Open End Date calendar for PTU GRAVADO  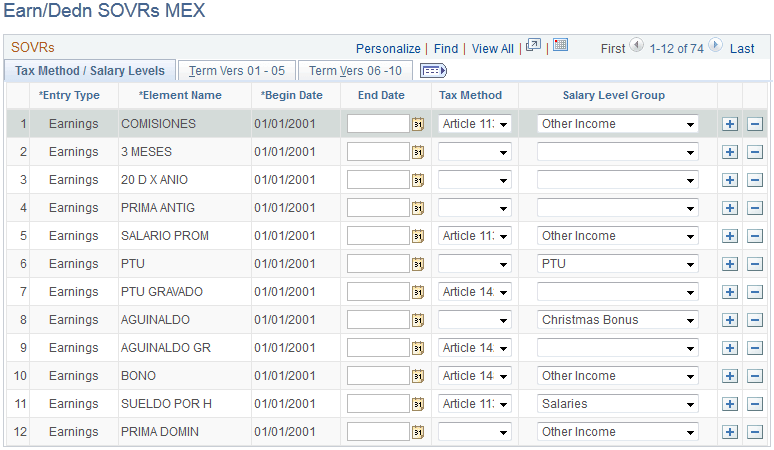(418, 292)
